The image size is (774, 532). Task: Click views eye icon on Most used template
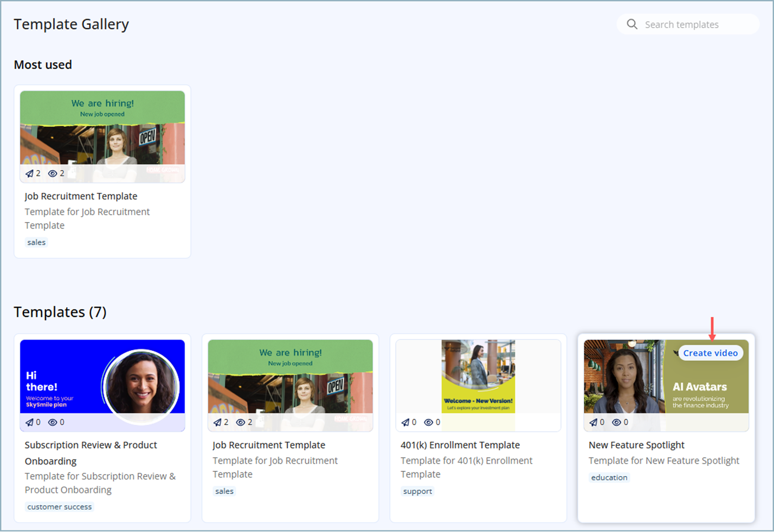pyautogui.click(x=53, y=173)
